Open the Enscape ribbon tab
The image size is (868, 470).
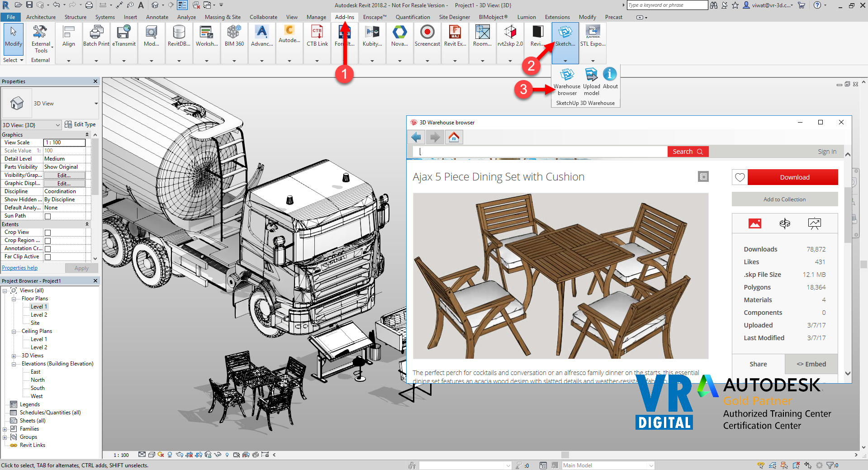coord(375,17)
